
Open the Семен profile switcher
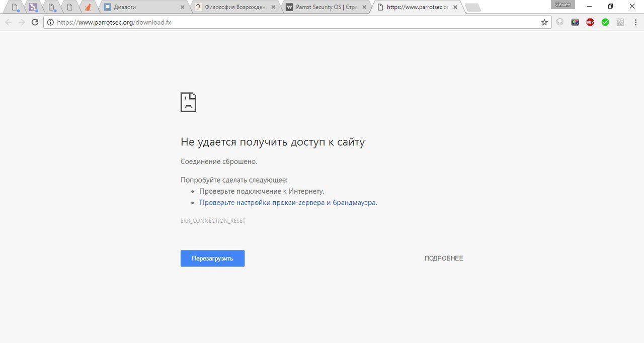pyautogui.click(x=562, y=5)
